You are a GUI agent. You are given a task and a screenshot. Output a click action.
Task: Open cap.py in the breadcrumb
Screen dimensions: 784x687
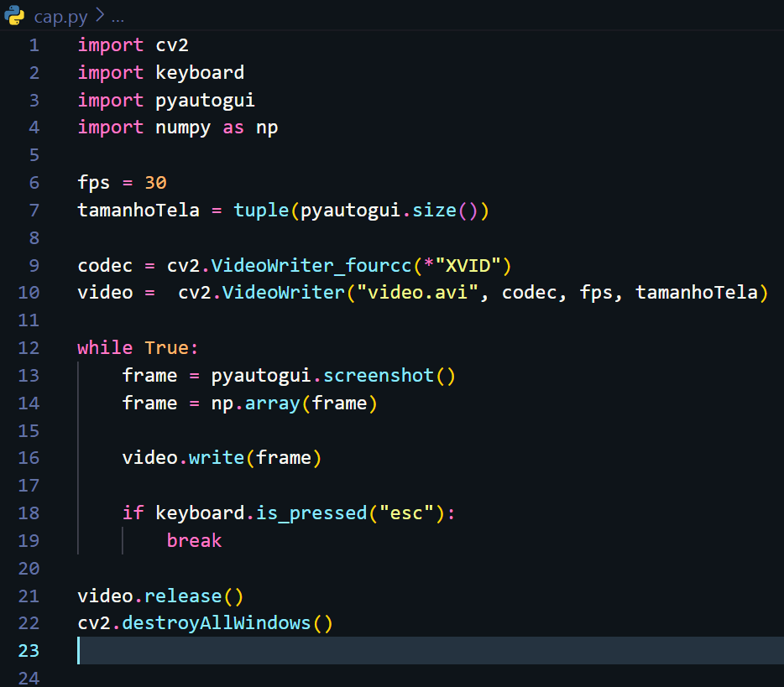[x=60, y=17]
